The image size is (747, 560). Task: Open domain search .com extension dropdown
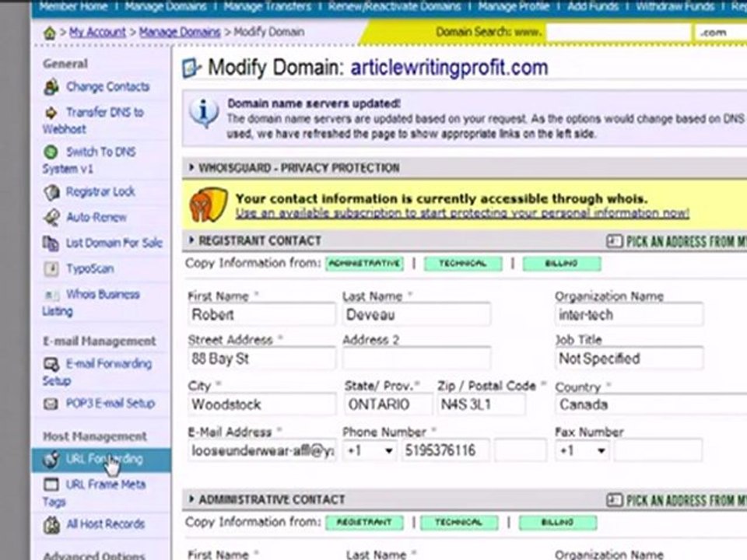tap(721, 33)
